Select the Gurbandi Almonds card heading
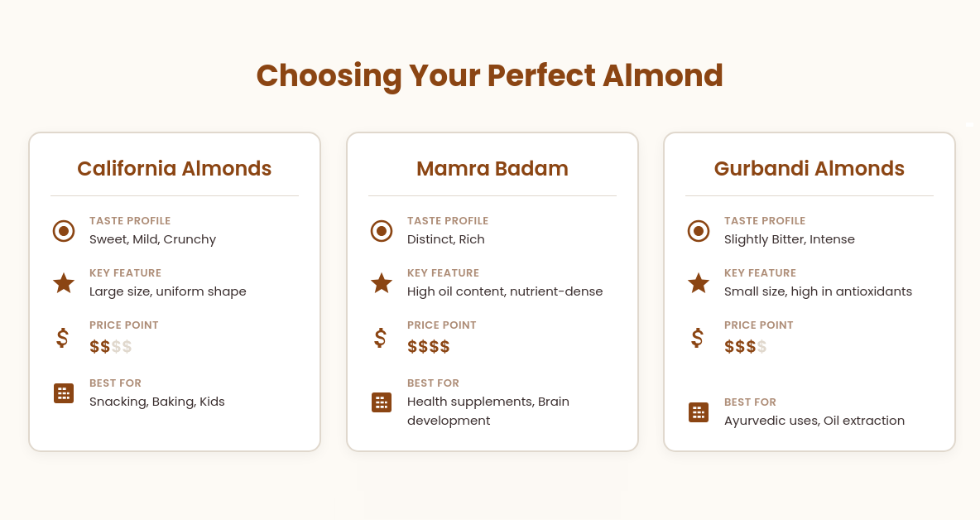Viewport: 980px width, 520px height. tap(809, 168)
